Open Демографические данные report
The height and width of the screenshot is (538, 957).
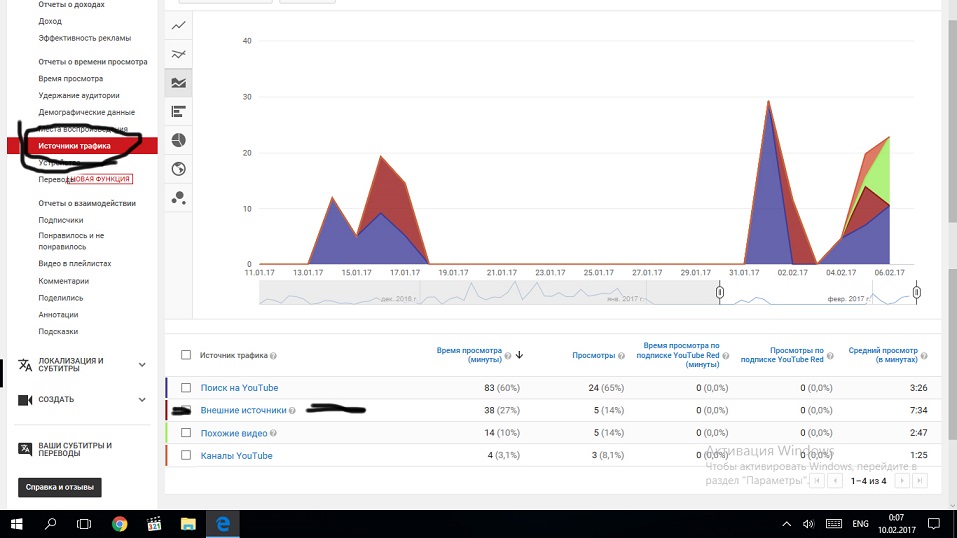(x=87, y=112)
